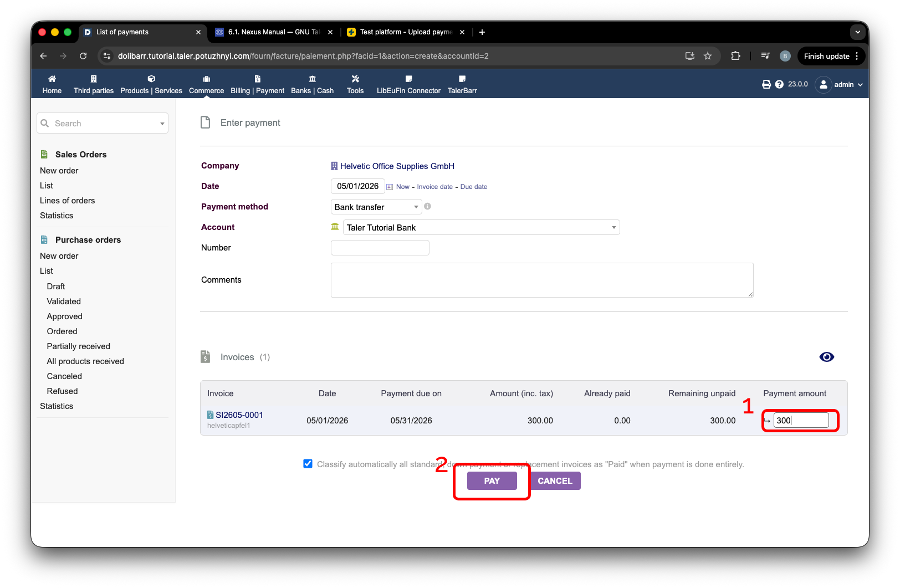This screenshot has height=588, width=900.
Task: Open date picker calendar icon
Action: tap(390, 187)
